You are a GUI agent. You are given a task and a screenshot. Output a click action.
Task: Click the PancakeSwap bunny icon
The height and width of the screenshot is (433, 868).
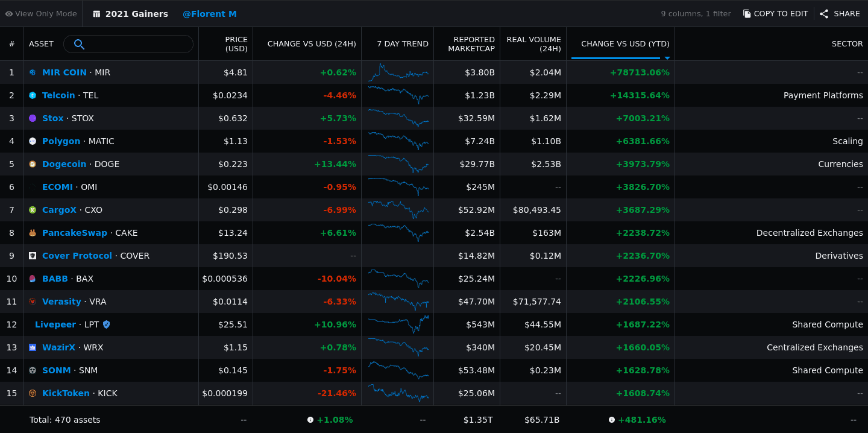tap(33, 233)
